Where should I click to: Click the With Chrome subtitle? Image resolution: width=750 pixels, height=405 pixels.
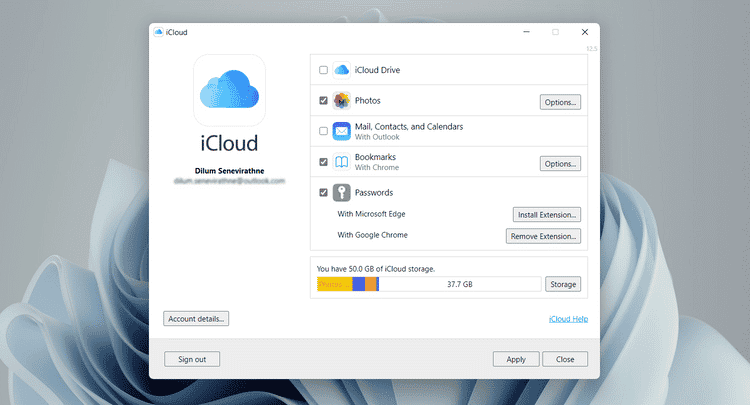[376, 168]
